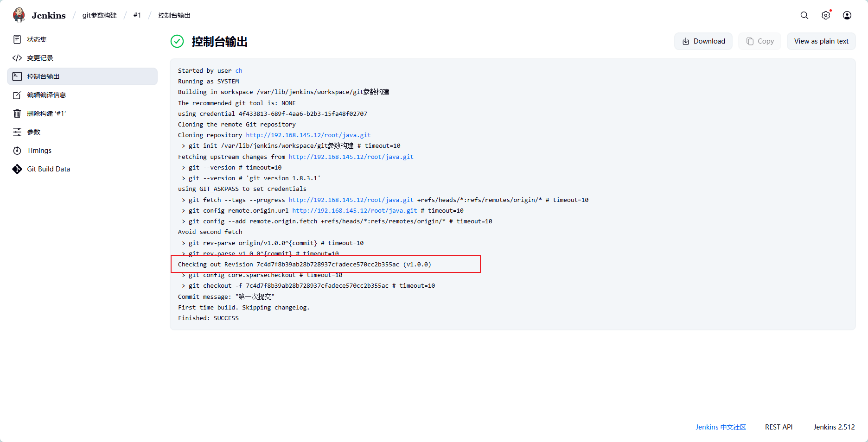868x442 pixels.
Task: Open Jenkins search with magnifier icon
Action: 804,15
